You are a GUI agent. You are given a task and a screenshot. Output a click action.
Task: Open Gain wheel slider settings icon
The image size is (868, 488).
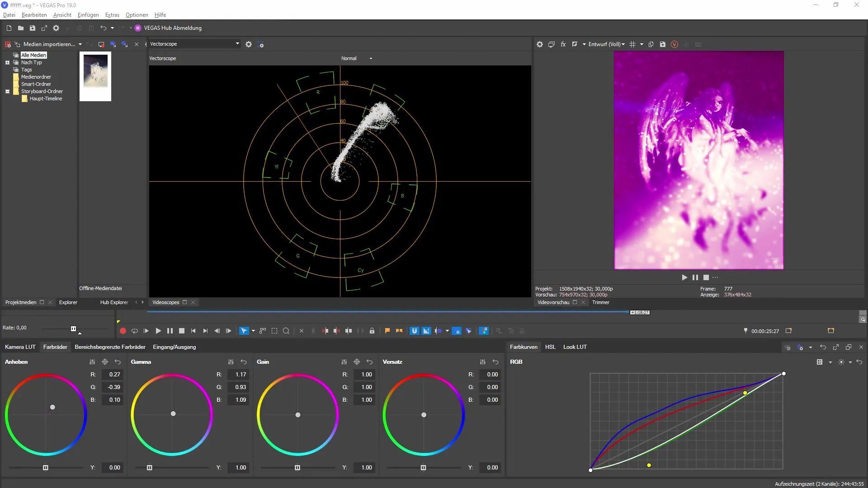[344, 362]
